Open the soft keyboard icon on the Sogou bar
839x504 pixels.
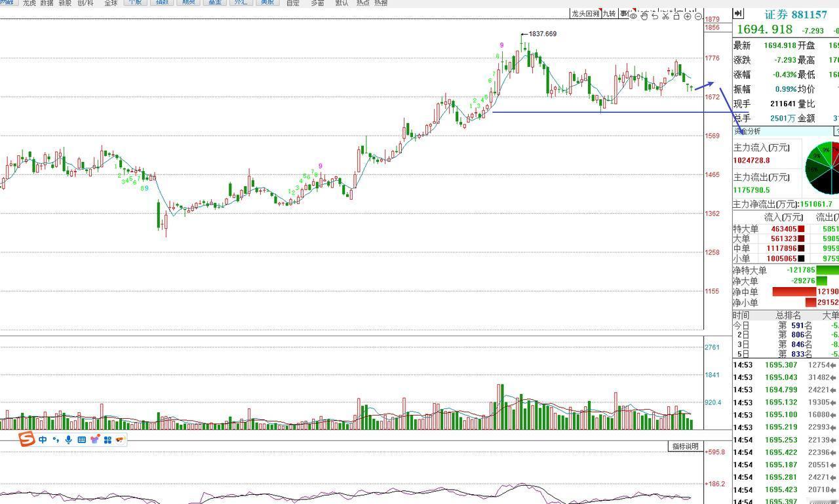coord(81,440)
